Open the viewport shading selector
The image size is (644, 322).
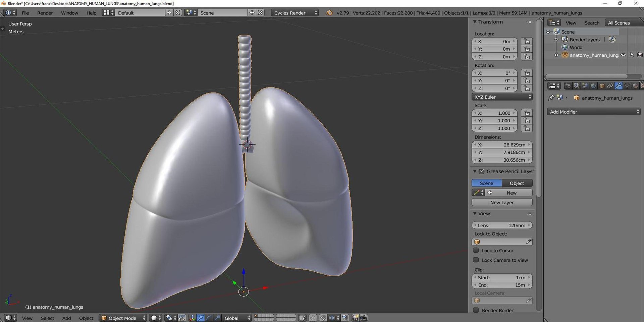[x=156, y=318]
